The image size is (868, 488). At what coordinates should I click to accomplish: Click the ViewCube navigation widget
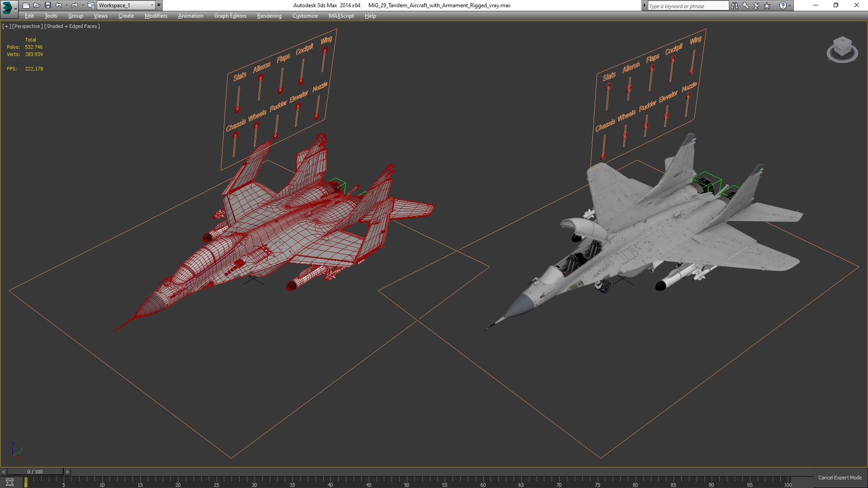click(x=842, y=49)
